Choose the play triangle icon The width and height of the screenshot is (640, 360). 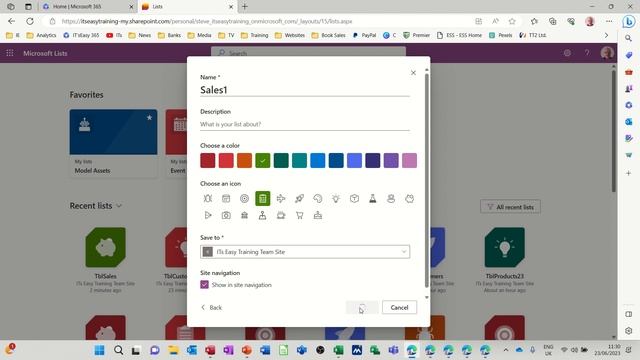point(208,215)
